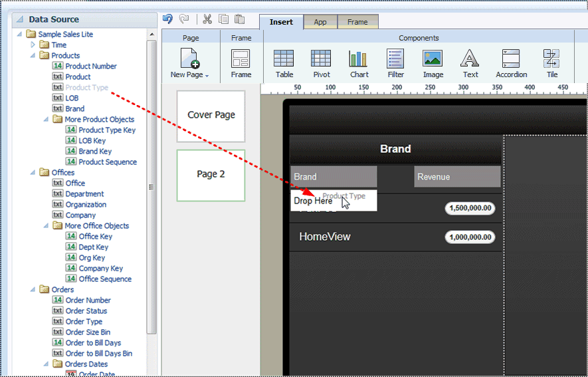This screenshot has height=377, width=588.
Task: Click the 1,000,000.00 revenue value
Action: 470,237
